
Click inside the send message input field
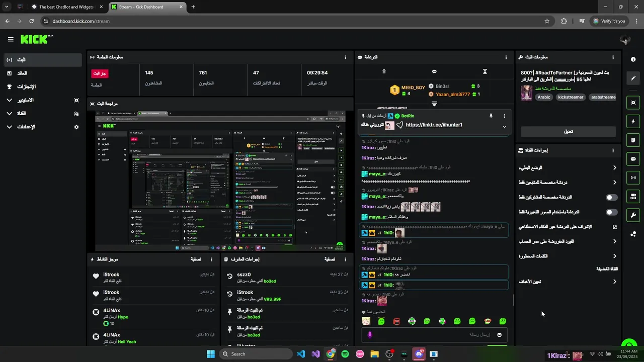pyautogui.click(x=435, y=335)
